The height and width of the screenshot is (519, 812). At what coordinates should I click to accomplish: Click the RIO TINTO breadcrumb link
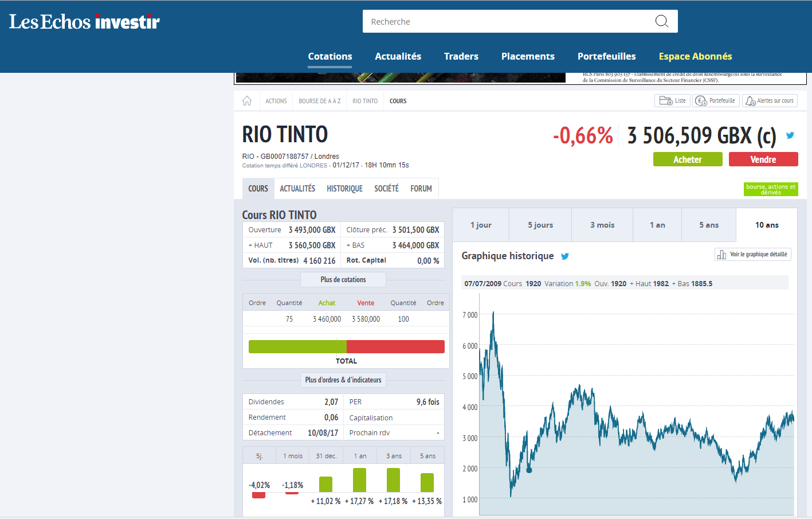tap(365, 101)
